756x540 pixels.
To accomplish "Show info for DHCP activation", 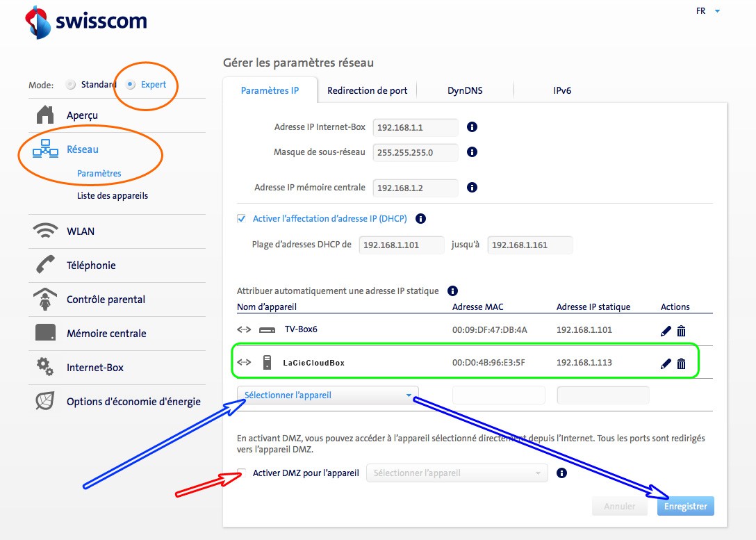I will (x=420, y=218).
